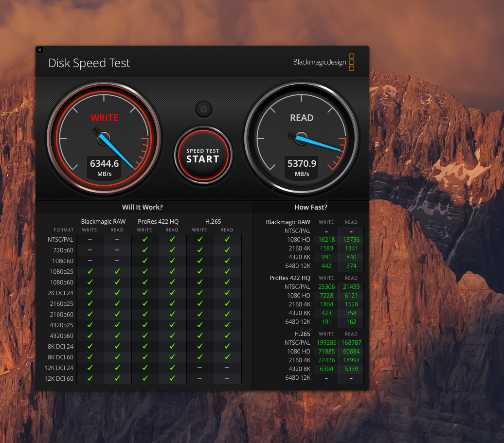Click the 8K DCI 60 row label
Image resolution: width=504 pixels, height=443 pixels.
click(x=60, y=357)
